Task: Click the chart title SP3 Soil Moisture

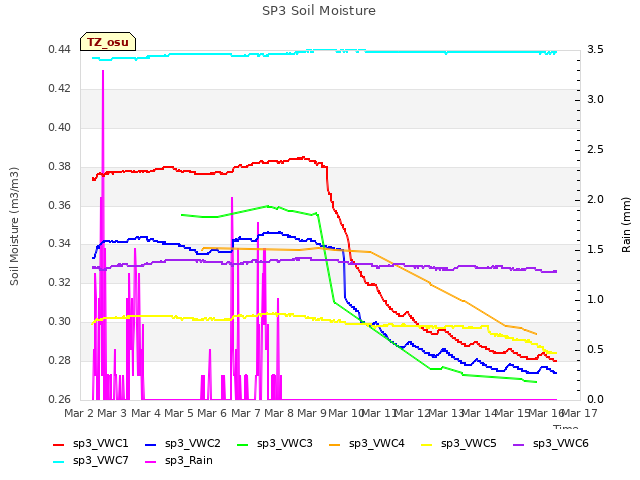Action: 319,11
